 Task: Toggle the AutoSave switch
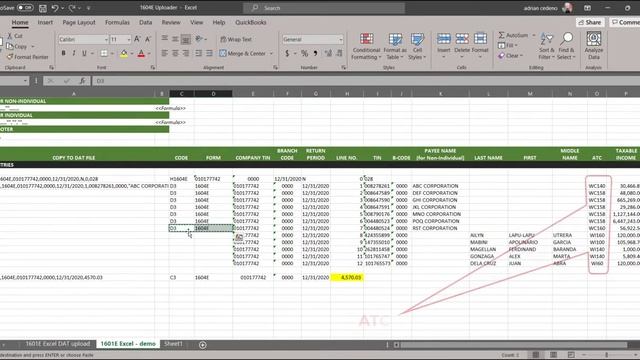pyautogui.click(x=25, y=8)
